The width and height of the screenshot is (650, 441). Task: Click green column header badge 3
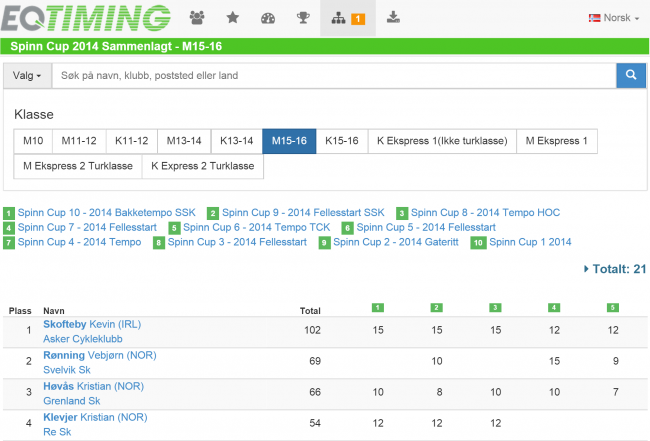(495, 308)
